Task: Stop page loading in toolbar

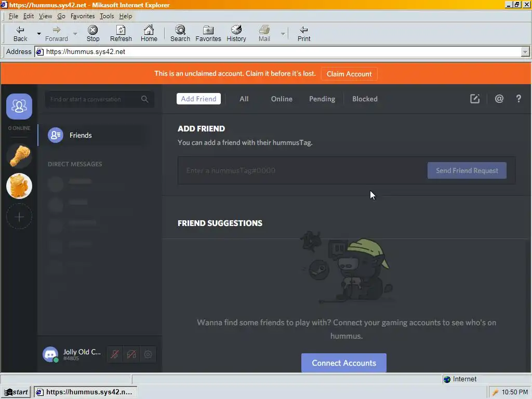Action: pos(93,34)
